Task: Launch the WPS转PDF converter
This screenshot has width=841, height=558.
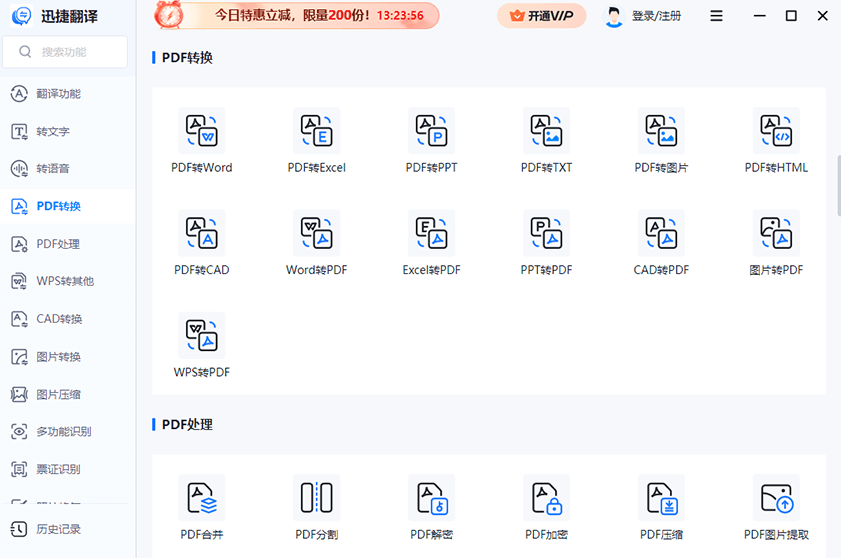Action: click(202, 346)
